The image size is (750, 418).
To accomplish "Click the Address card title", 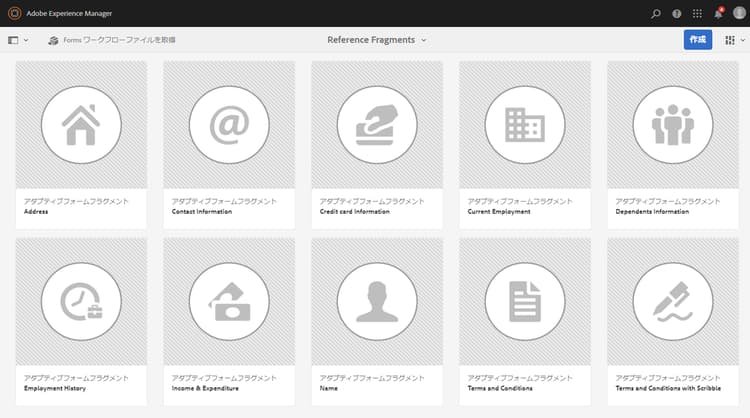I will [x=36, y=211].
